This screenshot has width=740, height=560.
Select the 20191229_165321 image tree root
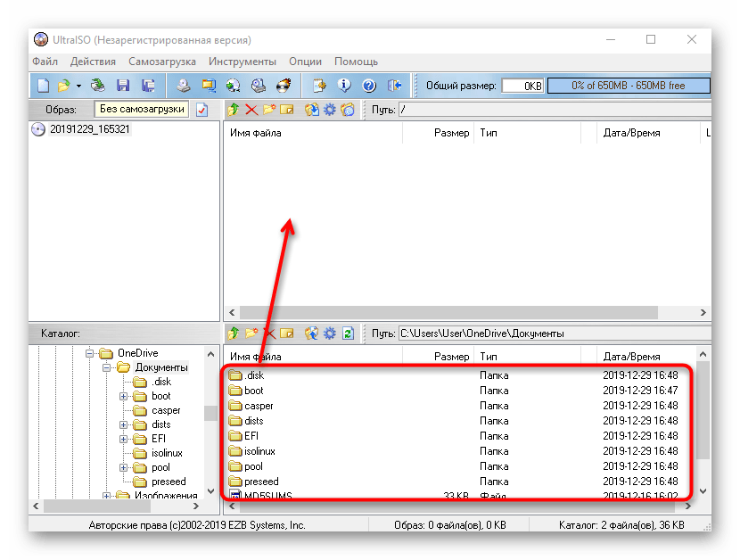pos(90,129)
